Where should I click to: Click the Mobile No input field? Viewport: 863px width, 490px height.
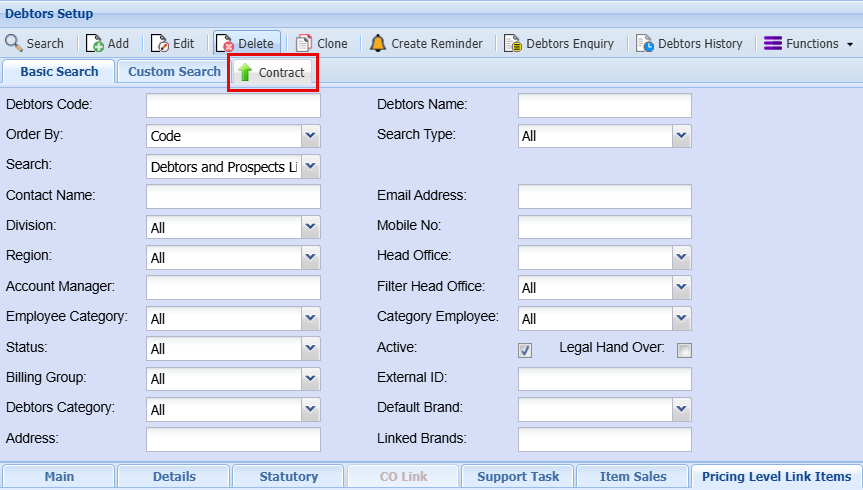point(605,227)
